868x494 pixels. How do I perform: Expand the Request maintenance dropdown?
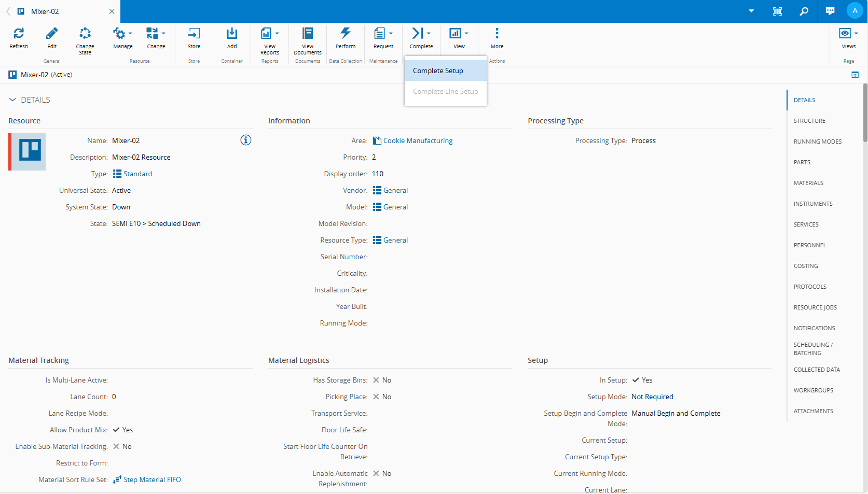(x=383, y=34)
